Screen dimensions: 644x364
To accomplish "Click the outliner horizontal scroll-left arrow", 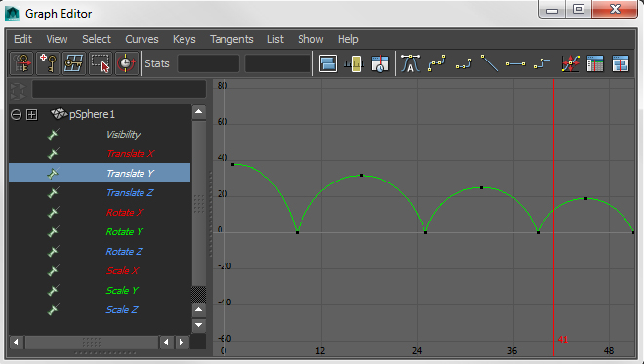I will tap(16, 342).
